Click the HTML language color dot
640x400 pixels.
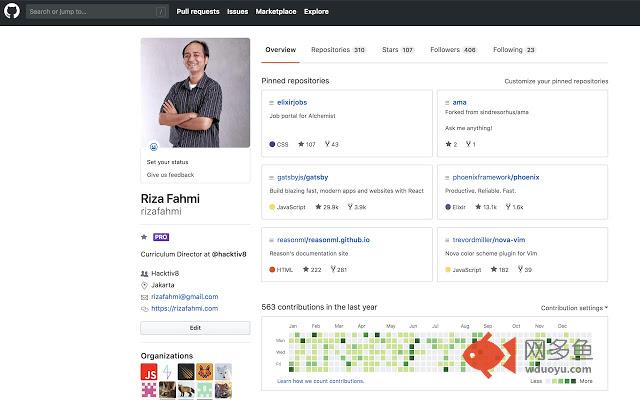(x=272, y=269)
